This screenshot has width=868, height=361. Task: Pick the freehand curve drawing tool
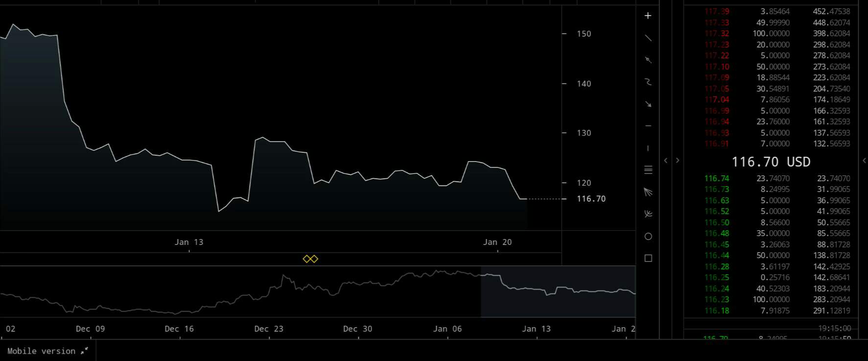pos(648,82)
